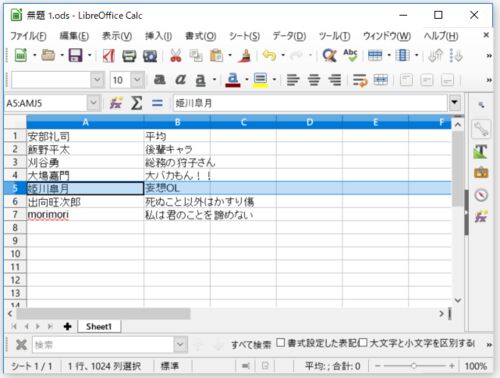Click すべて検索 button
Screen dimensions: 500x378
click(x=251, y=344)
